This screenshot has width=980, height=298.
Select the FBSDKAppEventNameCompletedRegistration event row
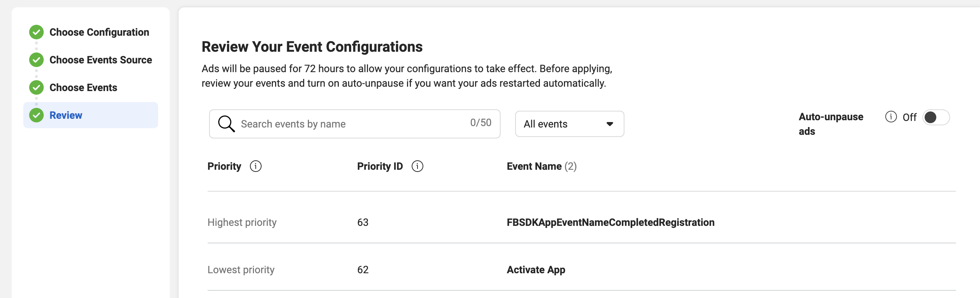(x=610, y=222)
